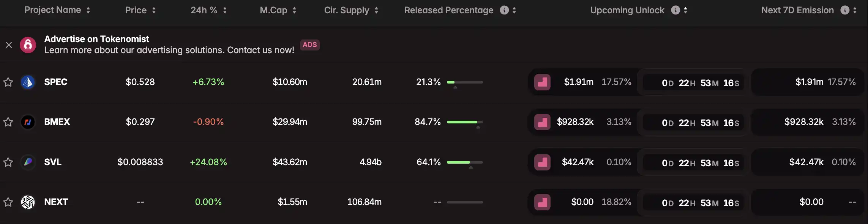The image size is (868, 224).
Task: Sort by 24h % column arrows
Action: [225, 10]
